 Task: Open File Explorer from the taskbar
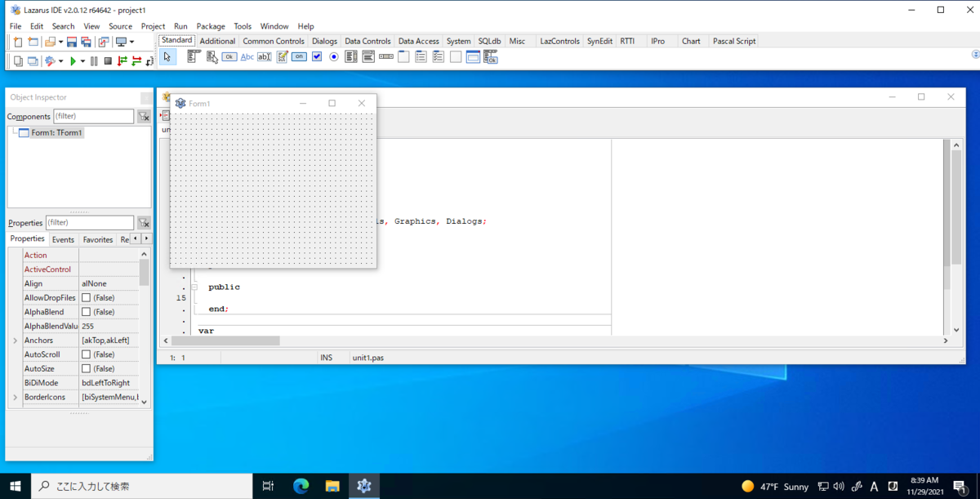[x=332, y=486]
